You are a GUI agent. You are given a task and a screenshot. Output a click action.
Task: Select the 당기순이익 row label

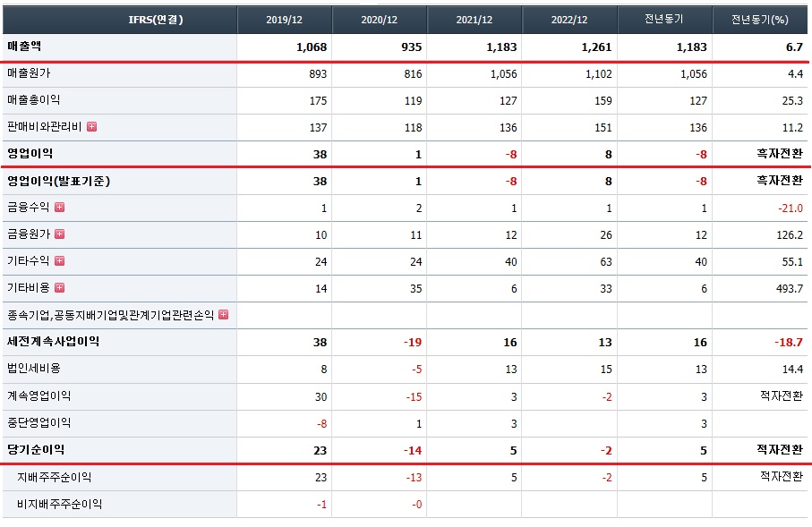36,449
